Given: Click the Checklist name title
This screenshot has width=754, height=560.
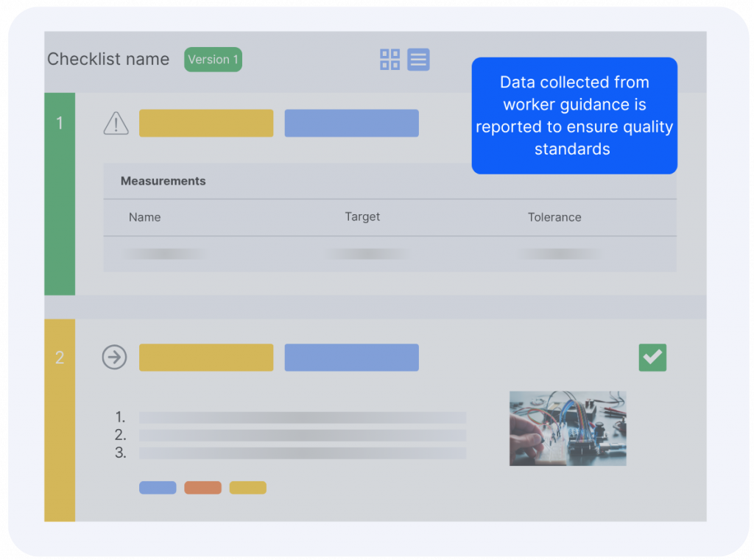Looking at the screenshot, I should click(108, 60).
